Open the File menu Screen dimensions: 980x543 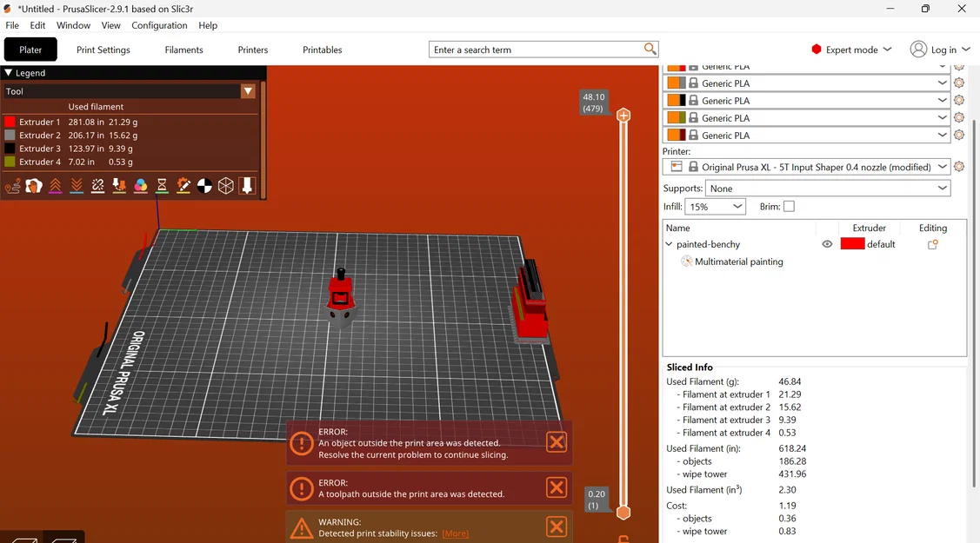click(x=12, y=25)
